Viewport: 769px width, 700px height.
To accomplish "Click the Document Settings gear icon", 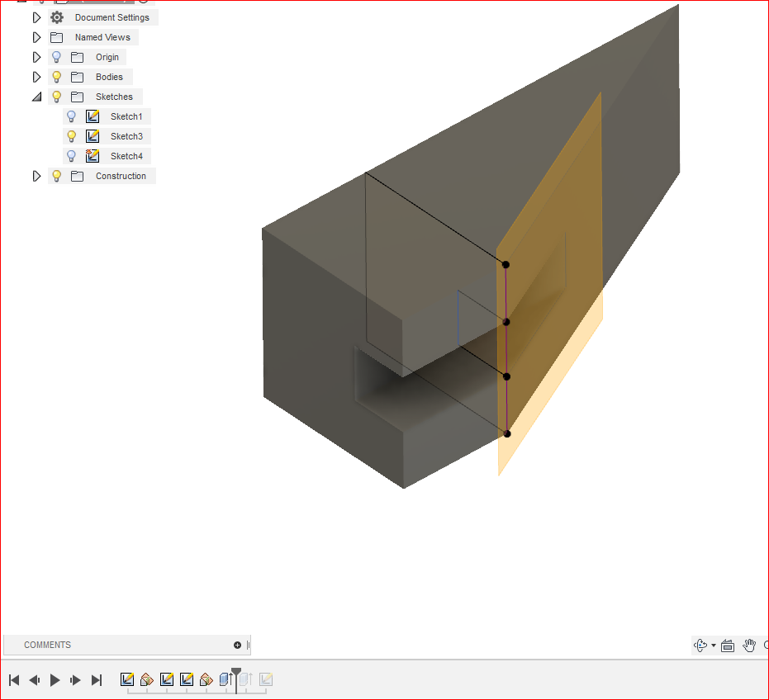I will pos(57,17).
